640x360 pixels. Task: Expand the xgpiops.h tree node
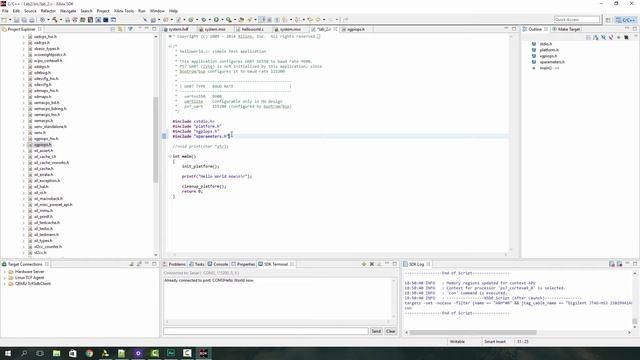click(23, 145)
